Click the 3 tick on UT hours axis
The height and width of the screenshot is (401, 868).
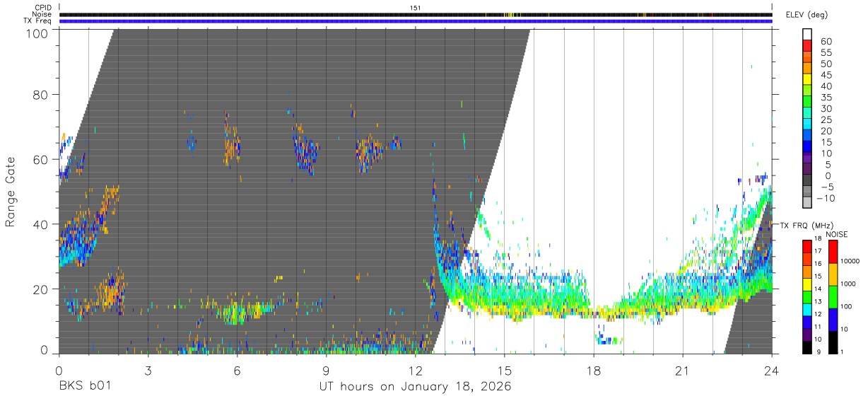tap(148, 370)
